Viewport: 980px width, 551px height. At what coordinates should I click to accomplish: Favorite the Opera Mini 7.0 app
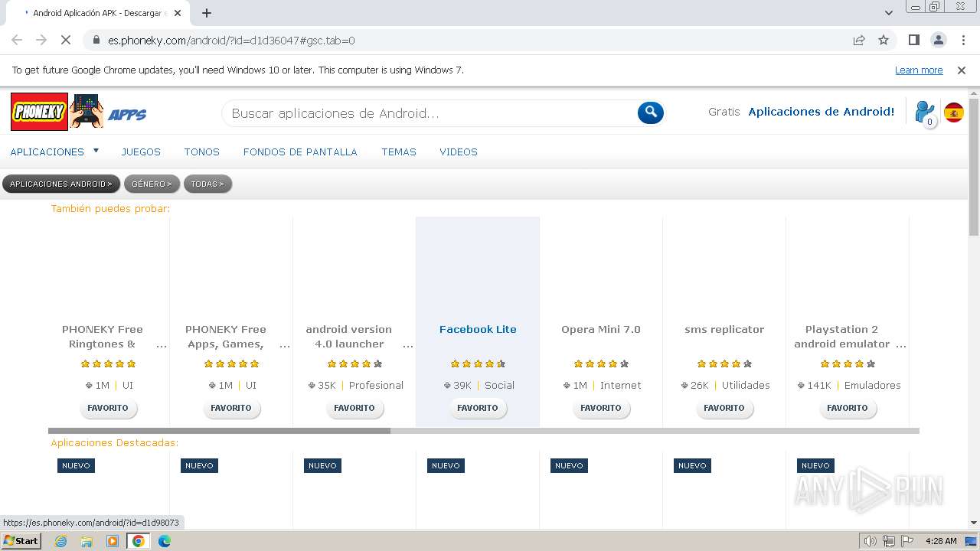coord(601,408)
